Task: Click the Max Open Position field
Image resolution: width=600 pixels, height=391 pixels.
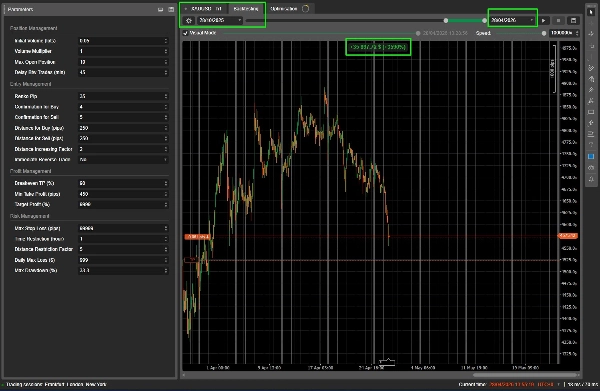Action: click(x=123, y=62)
